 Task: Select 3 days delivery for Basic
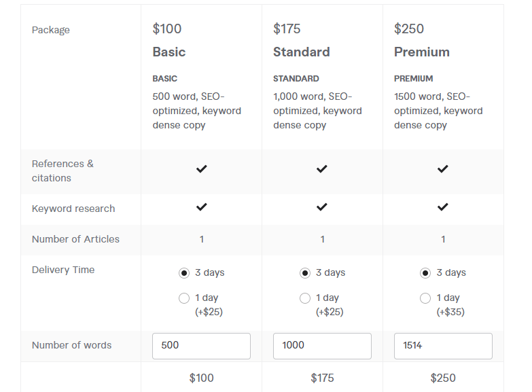pyautogui.click(x=184, y=273)
